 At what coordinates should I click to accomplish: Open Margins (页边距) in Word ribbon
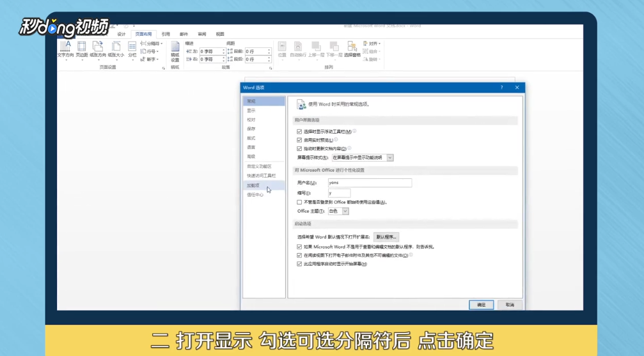82,49
